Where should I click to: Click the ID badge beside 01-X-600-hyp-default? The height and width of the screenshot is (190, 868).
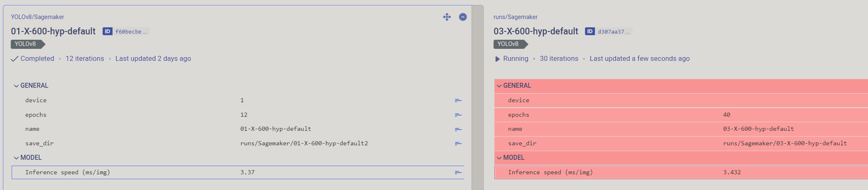pos(108,31)
